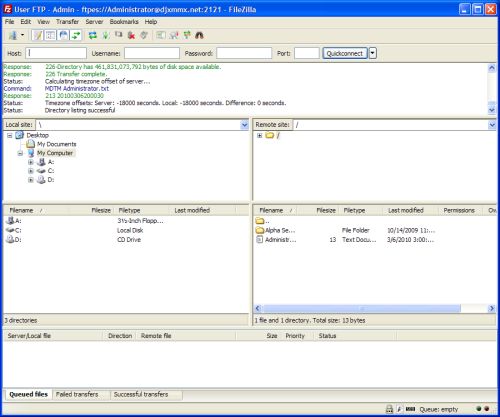The width and height of the screenshot is (500, 417).
Task: Expand the D: drive tree node
Action: tap(31, 180)
